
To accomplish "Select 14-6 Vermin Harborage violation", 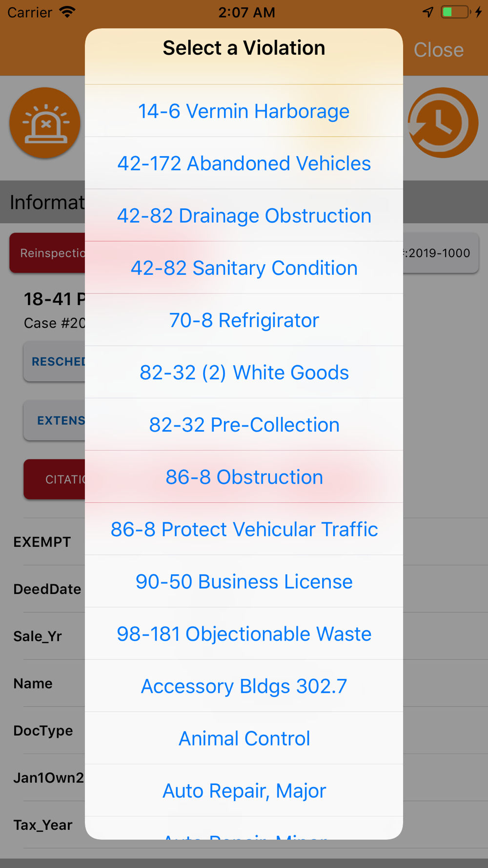I will click(x=244, y=111).
